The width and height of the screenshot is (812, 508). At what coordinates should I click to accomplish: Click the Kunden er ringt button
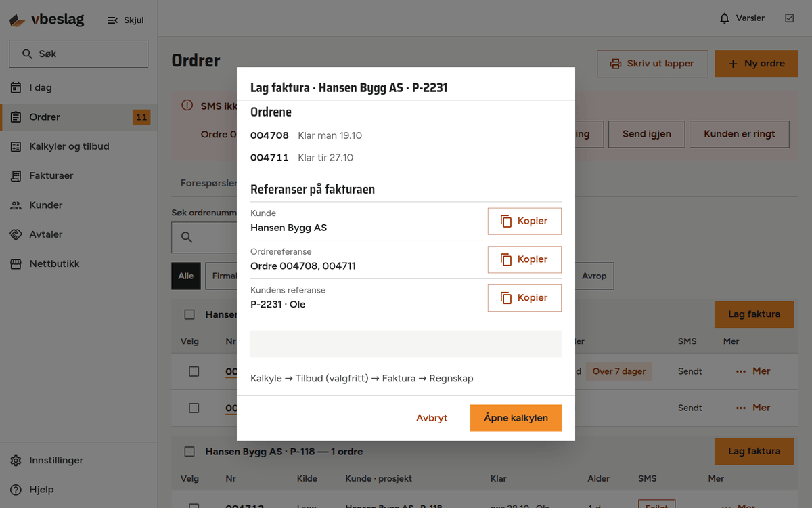[740, 134]
